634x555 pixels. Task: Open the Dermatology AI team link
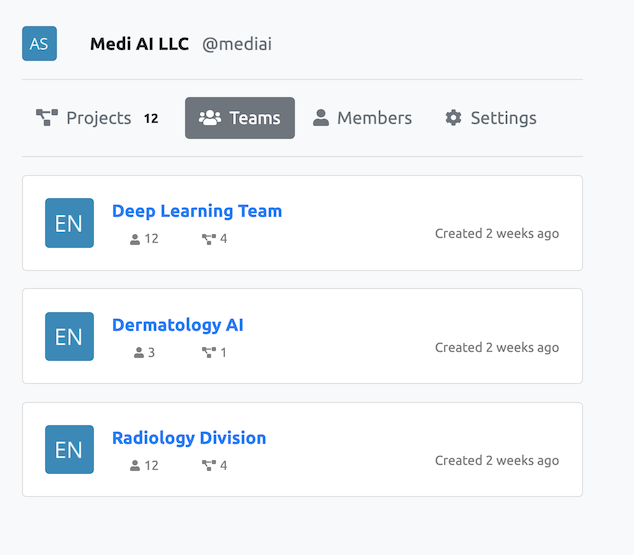[x=178, y=325]
